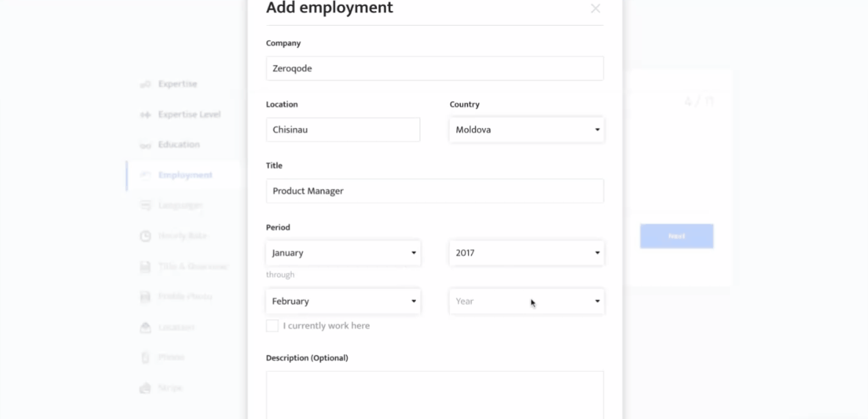The image size is (868, 419).
Task: Click the Hourly Rate clock icon
Action: pos(146,236)
